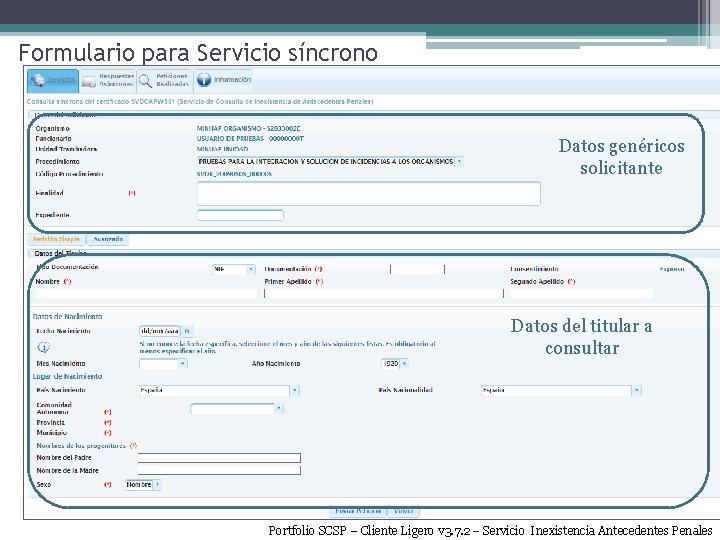Click the info icon under Fecha Nacimiento
The image size is (720, 540).
44,347
